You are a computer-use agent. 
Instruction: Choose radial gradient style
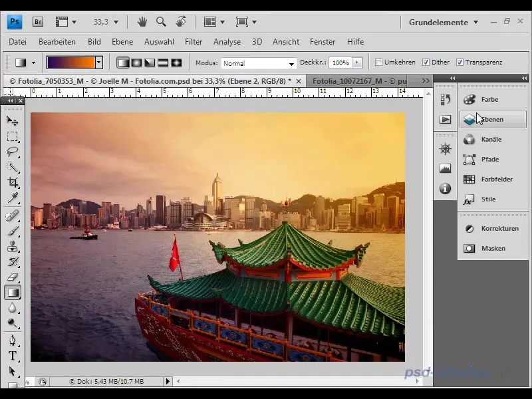(136, 63)
